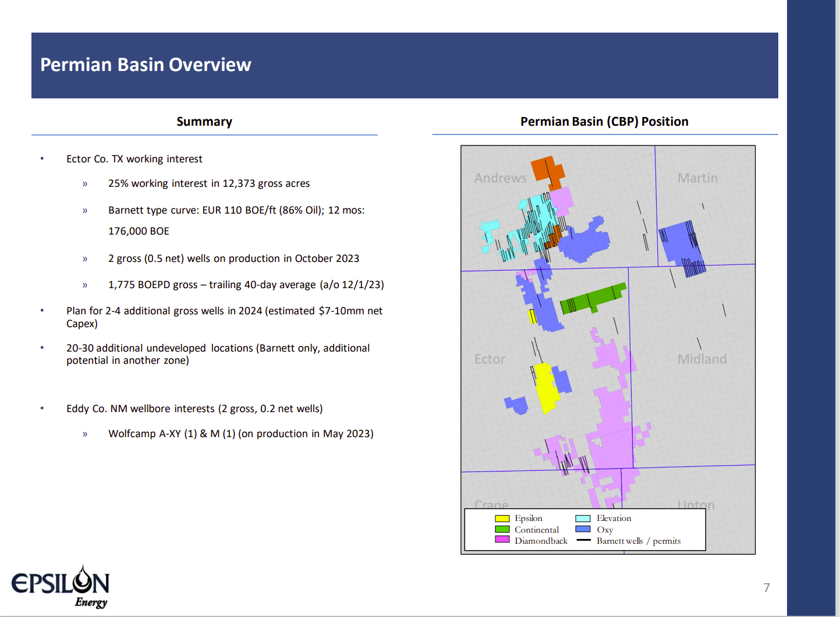Screen dimensions: 840x617
Task: Click the orange acreage block in Andrews County
Action: point(545,169)
